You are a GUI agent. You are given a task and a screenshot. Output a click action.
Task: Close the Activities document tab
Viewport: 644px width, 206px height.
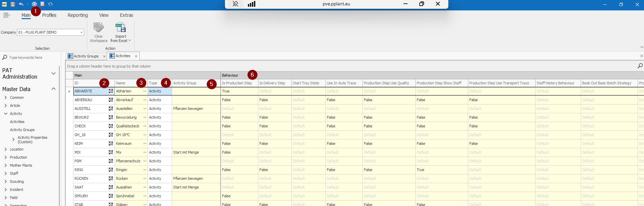[136, 56]
